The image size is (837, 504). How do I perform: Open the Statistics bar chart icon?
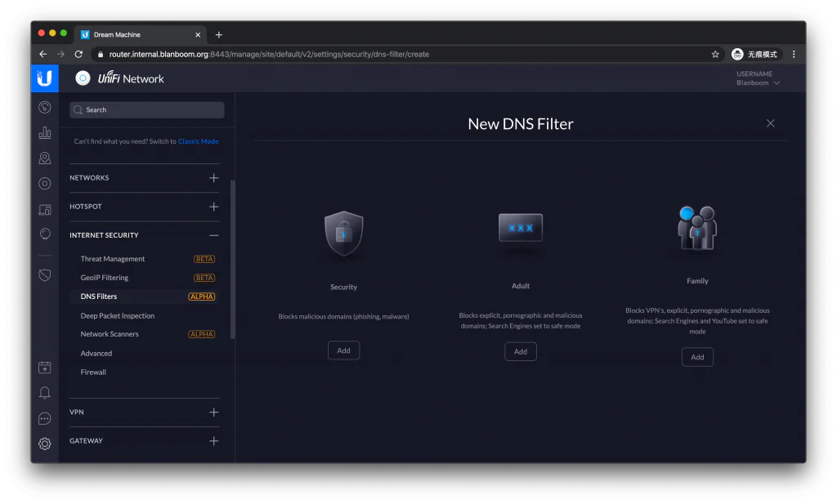click(45, 132)
